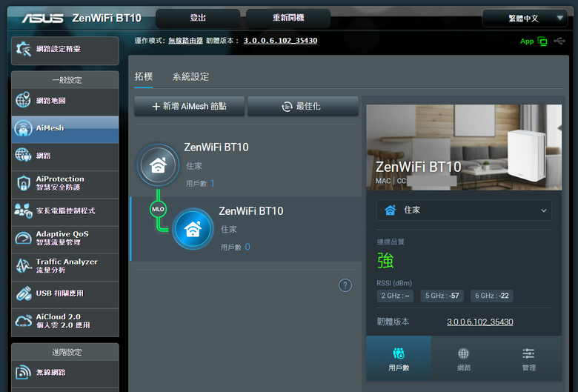Select the AiMesh sidebar icon
This screenshot has height=392, width=578.
[23, 128]
